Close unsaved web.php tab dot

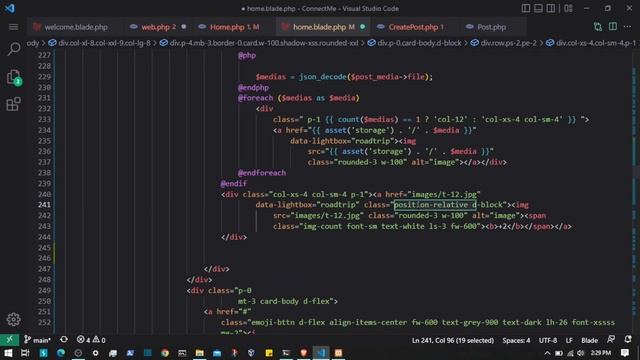(x=184, y=27)
